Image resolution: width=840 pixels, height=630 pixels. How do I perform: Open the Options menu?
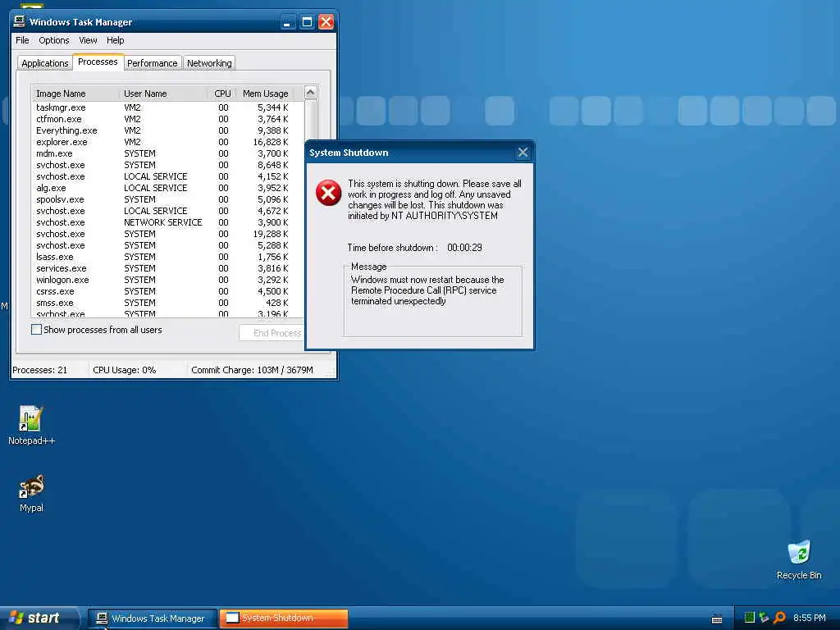(53, 40)
